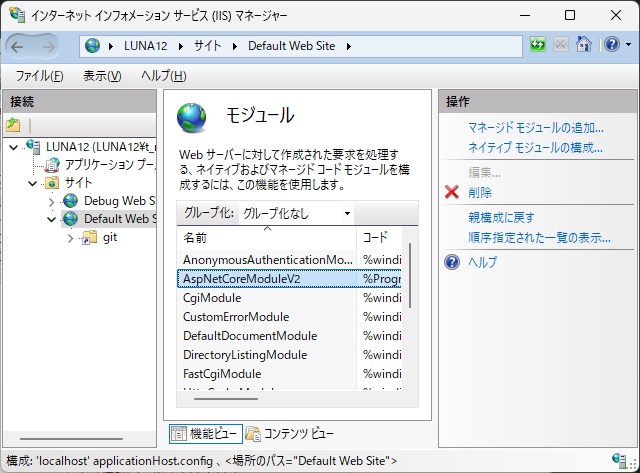Click the globe icon in the address bar
640x473 pixels.
coord(93,46)
